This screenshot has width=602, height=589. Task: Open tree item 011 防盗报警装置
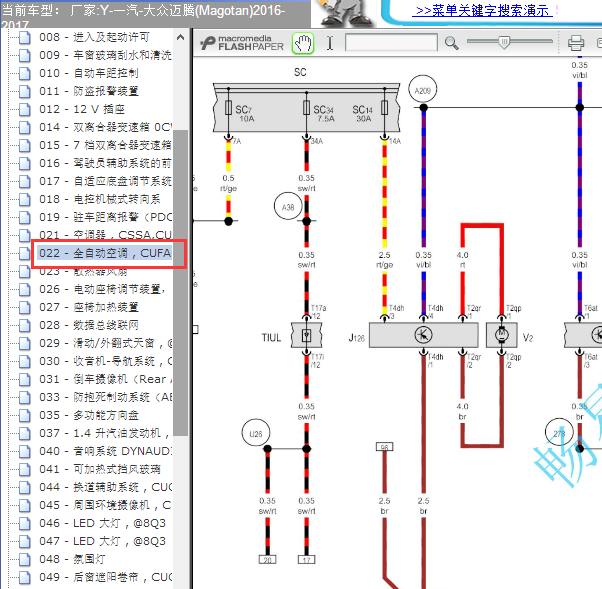(x=89, y=91)
